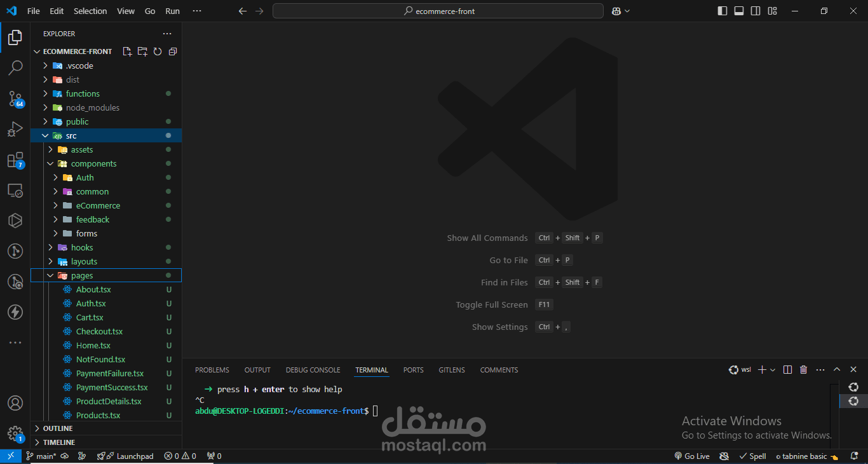Open the Checkout.tsx file
Screen dimensions: 868x464
tap(106, 331)
